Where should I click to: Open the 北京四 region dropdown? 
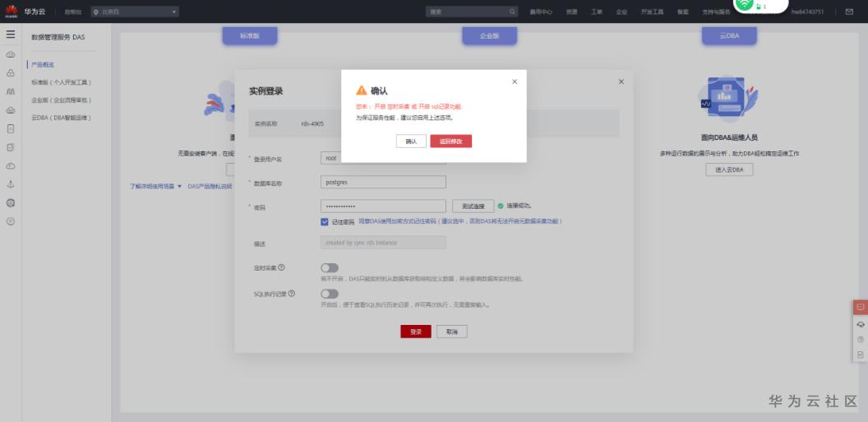135,12
